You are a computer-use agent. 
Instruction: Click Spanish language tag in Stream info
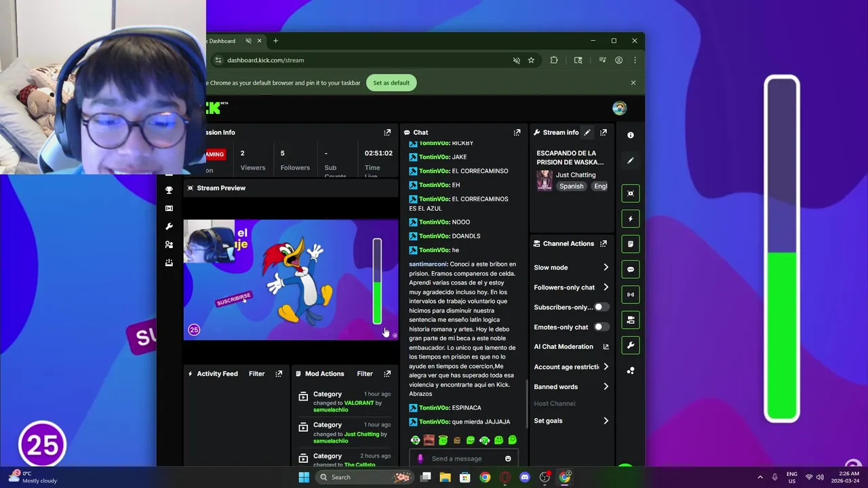[x=571, y=186]
